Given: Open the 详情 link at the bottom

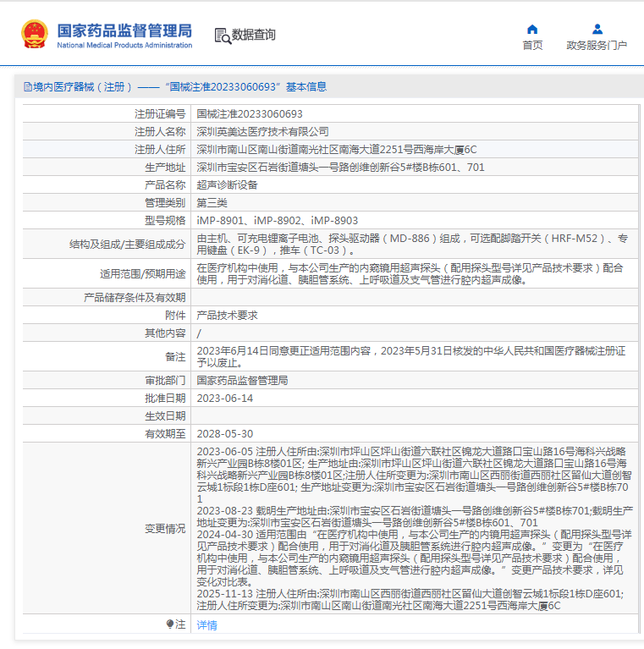Looking at the screenshot, I should tap(206, 625).
